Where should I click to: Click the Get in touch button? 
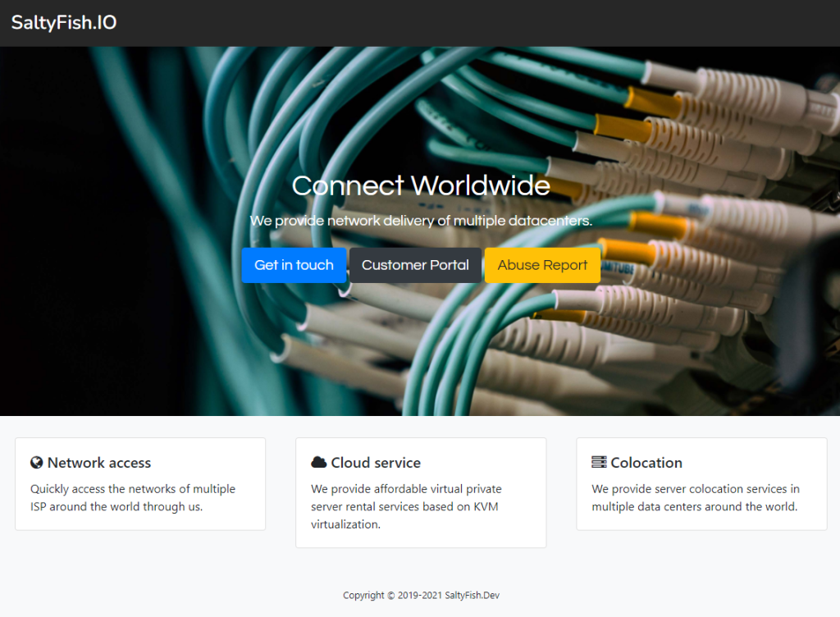point(294,265)
